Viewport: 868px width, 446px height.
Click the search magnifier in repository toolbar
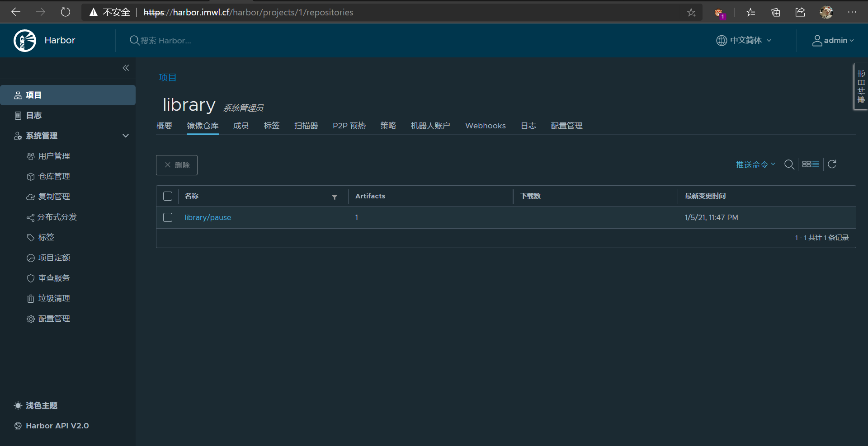pyautogui.click(x=789, y=164)
